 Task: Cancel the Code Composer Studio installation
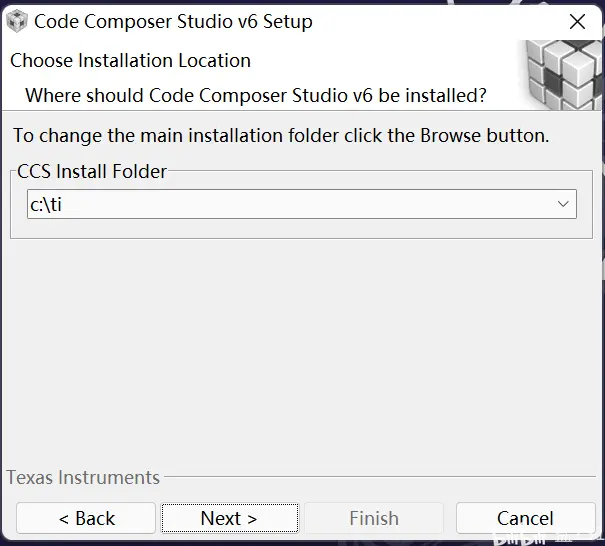[526, 518]
